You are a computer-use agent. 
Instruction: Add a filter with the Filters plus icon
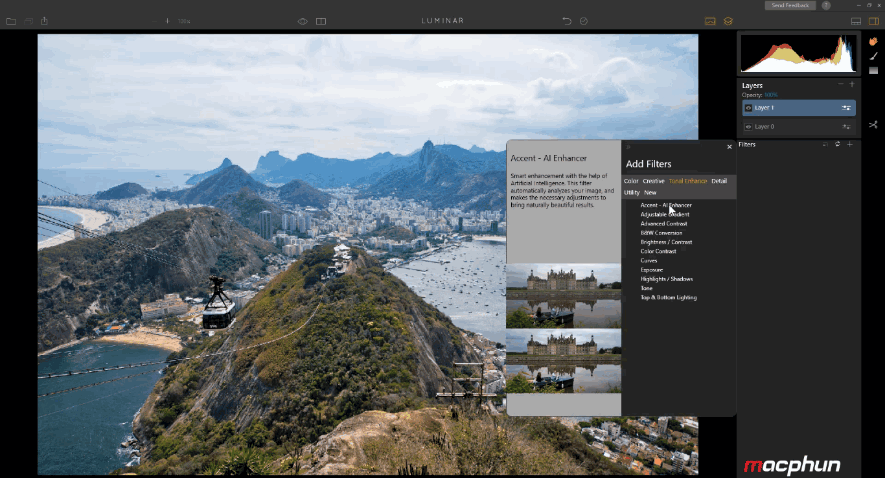click(850, 144)
